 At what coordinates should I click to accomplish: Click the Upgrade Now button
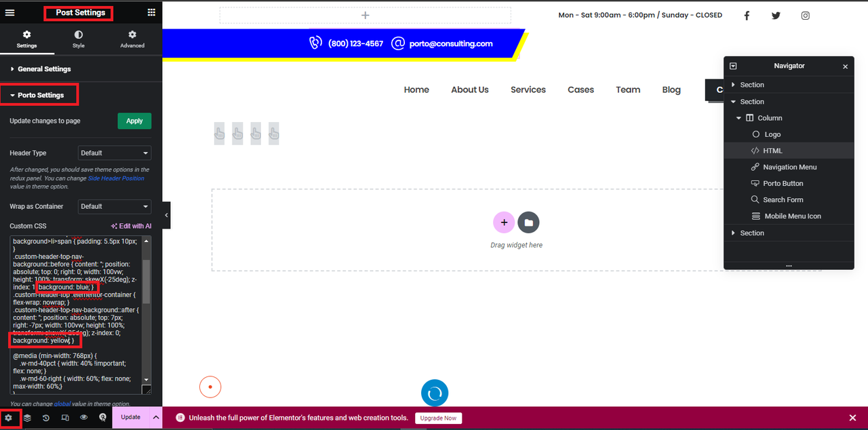(438, 418)
